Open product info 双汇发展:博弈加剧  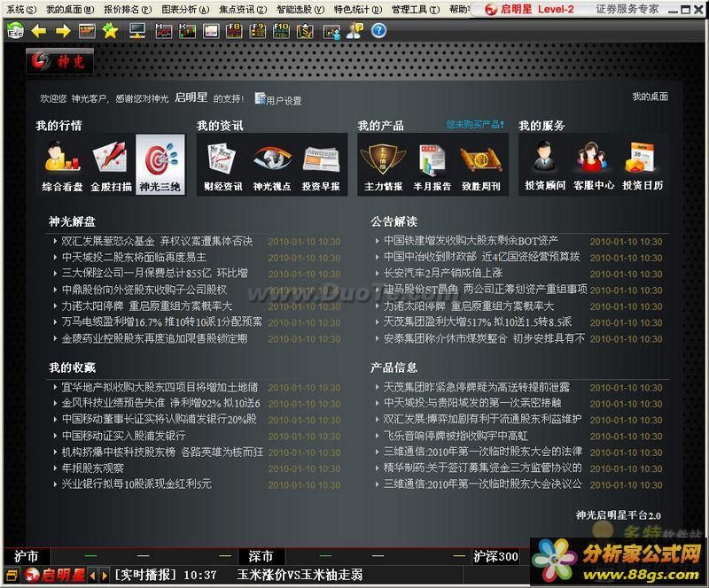(x=482, y=420)
